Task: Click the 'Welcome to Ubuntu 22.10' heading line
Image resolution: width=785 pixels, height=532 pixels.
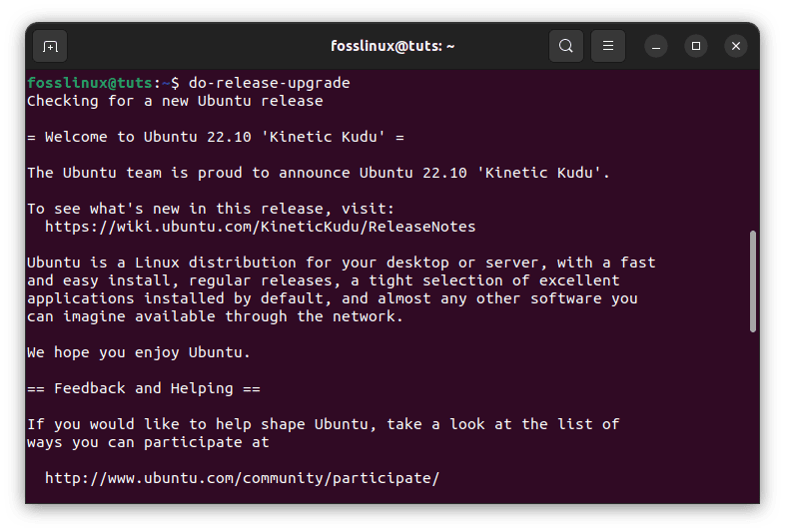Action: click(x=216, y=137)
